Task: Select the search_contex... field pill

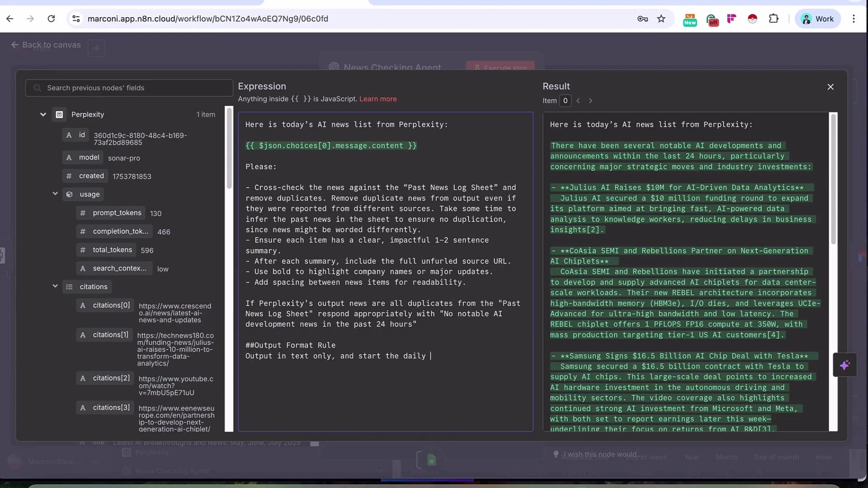Action: point(114,268)
